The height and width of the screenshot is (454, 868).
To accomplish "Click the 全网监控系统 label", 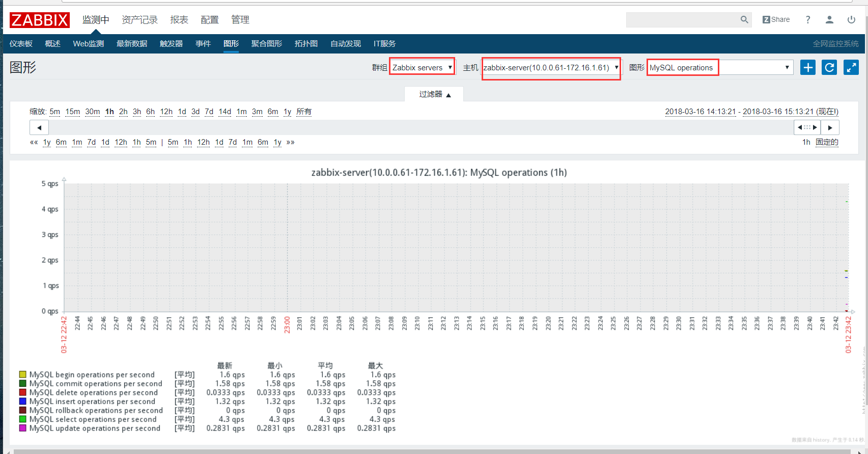I will point(835,44).
